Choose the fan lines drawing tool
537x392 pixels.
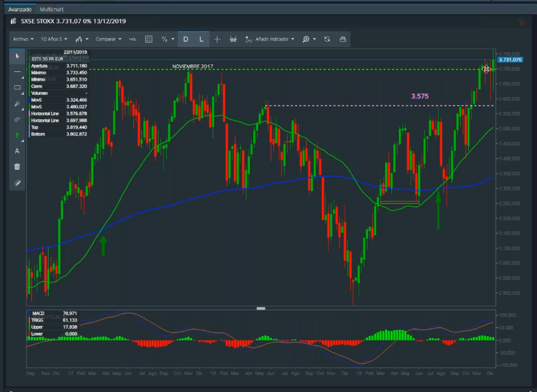pyautogui.click(x=17, y=103)
